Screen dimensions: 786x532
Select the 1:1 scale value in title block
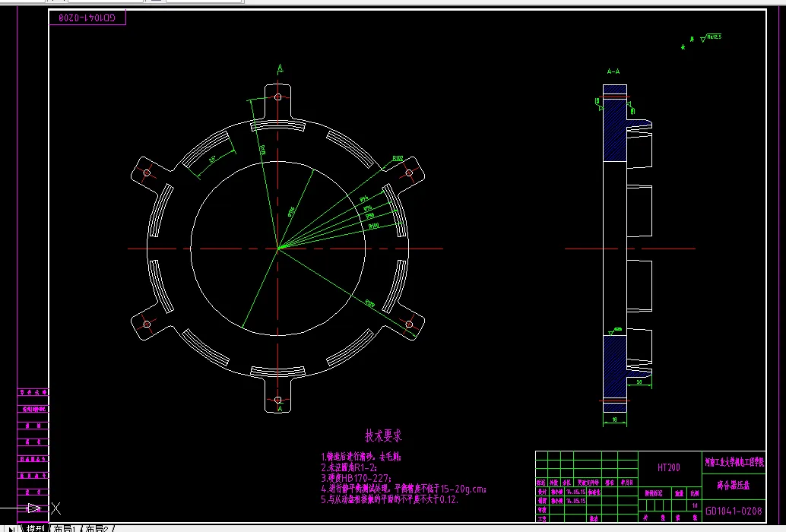click(695, 505)
